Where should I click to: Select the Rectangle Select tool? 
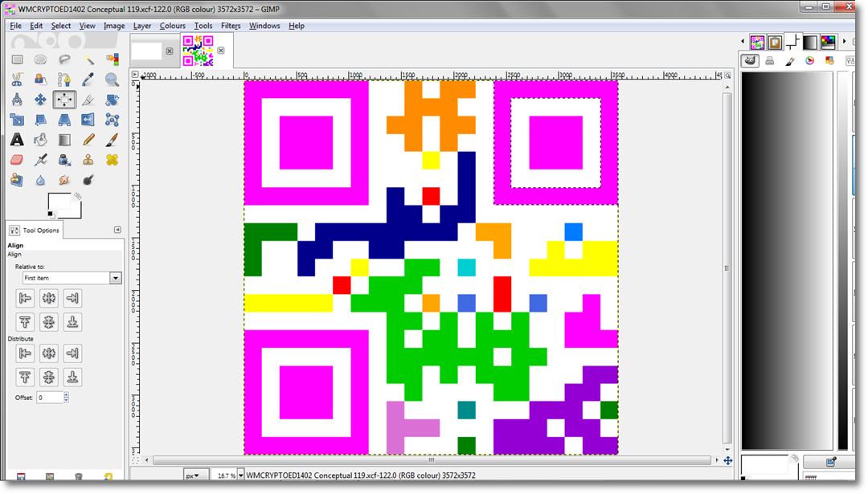point(17,59)
